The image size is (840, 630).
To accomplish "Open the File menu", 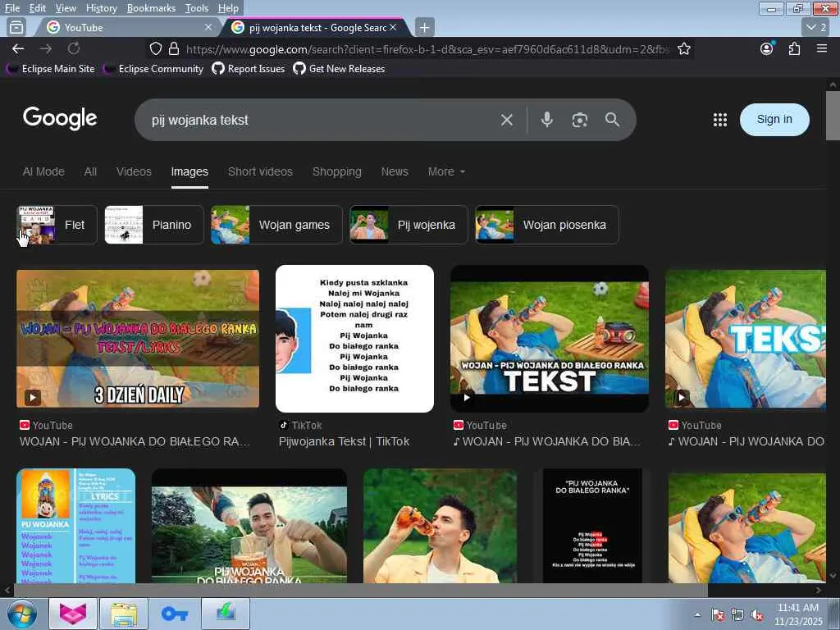I will pos(12,8).
